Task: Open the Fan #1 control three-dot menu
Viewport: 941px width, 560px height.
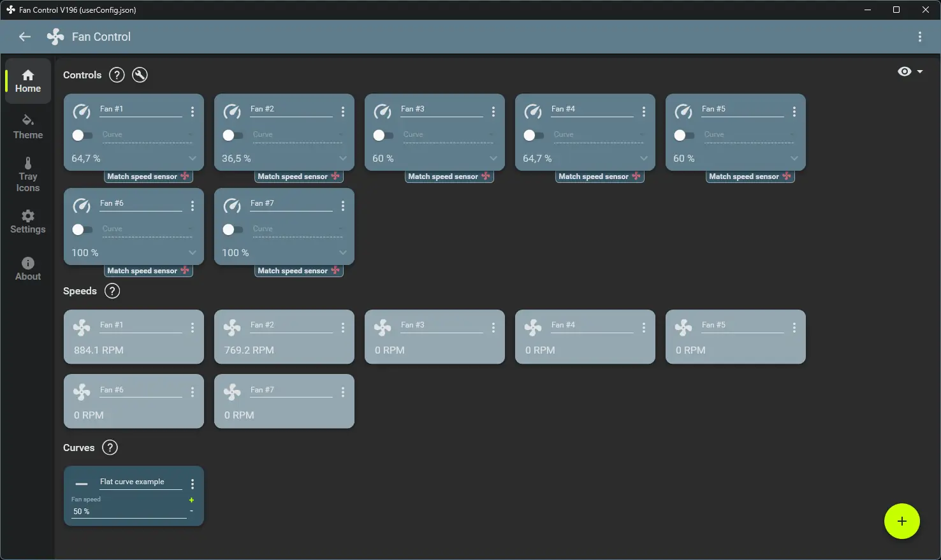Action: click(x=193, y=111)
